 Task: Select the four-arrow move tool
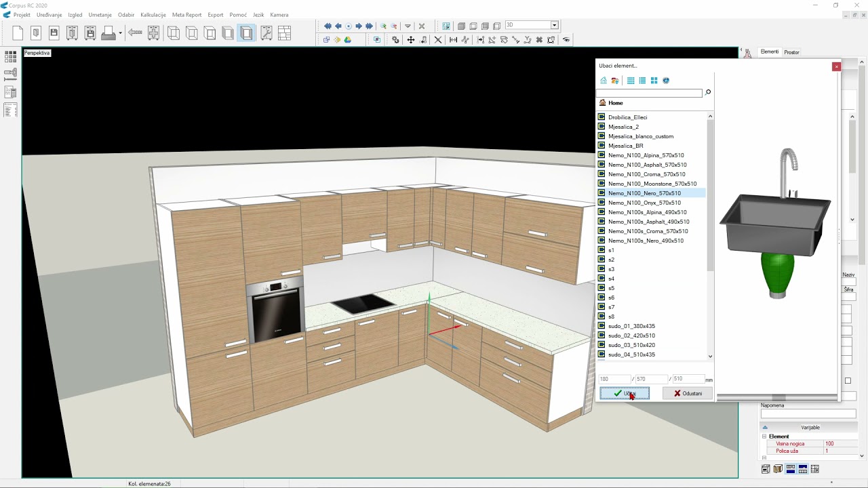410,40
